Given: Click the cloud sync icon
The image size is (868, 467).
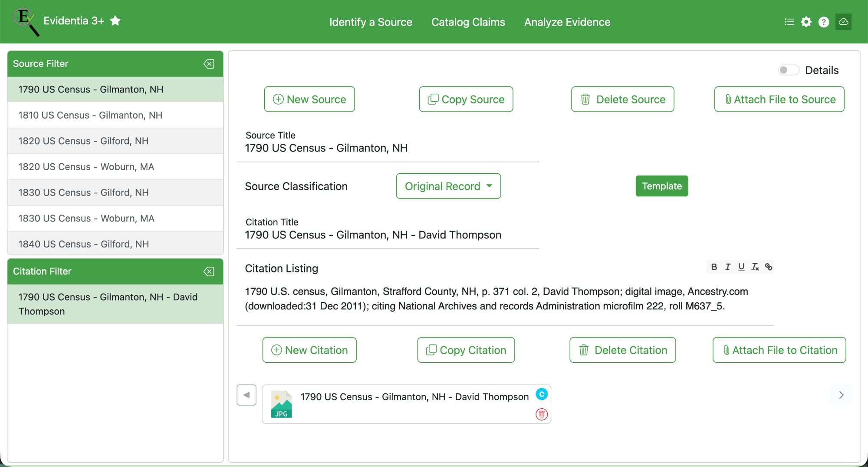Looking at the screenshot, I should pyautogui.click(x=843, y=22).
